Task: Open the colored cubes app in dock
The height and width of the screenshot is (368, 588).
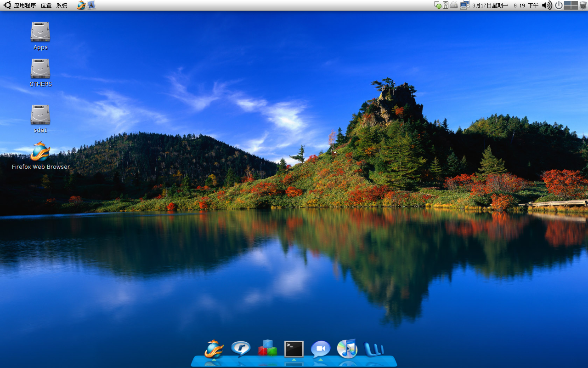Action: tap(267, 348)
